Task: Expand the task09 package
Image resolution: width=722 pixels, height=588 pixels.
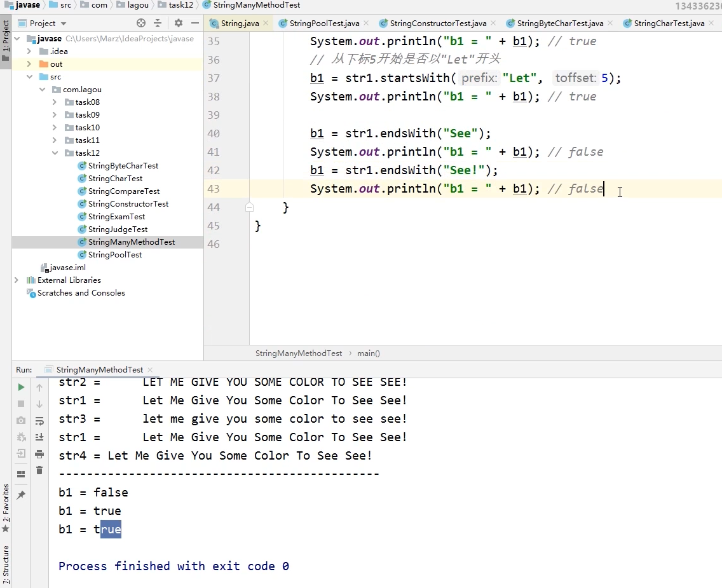Action: point(54,114)
